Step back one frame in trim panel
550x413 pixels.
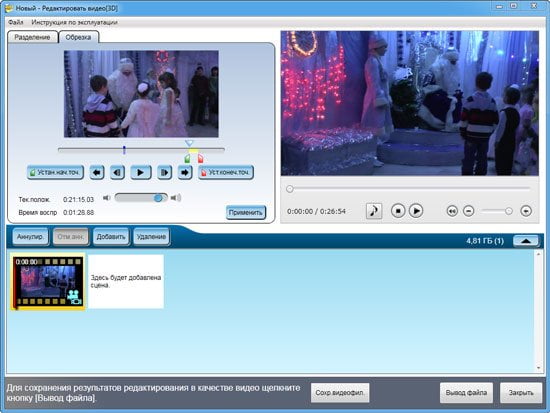click(x=117, y=172)
